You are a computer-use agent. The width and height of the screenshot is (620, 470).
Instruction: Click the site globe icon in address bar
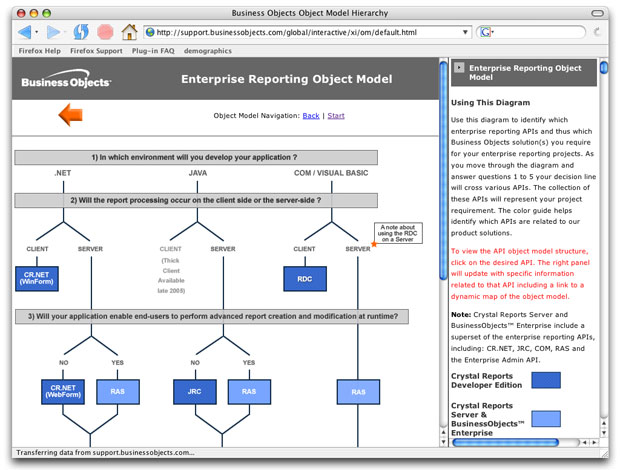tap(150, 32)
